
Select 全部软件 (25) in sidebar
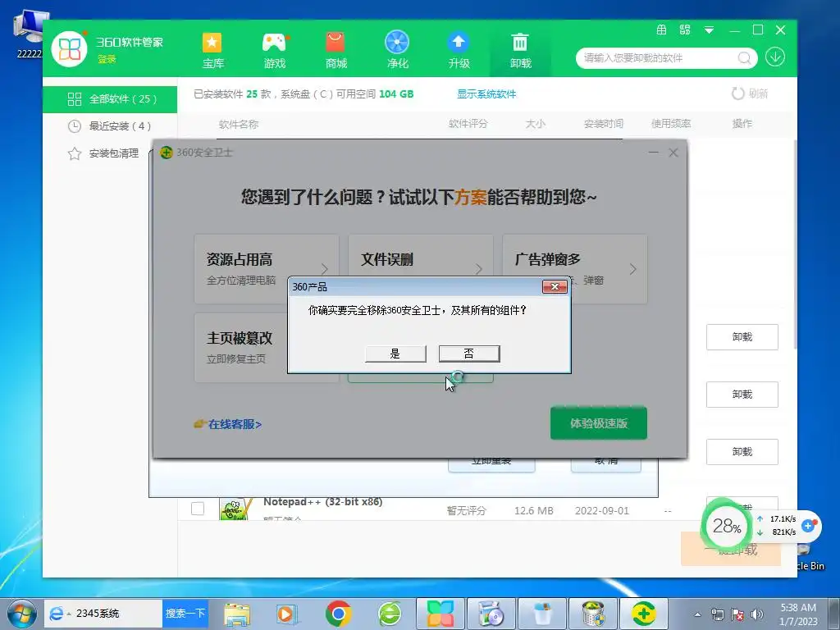[x=110, y=99]
